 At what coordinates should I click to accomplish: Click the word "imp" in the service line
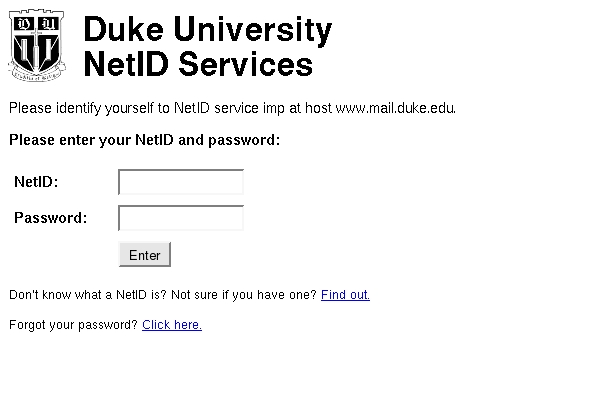(274, 108)
